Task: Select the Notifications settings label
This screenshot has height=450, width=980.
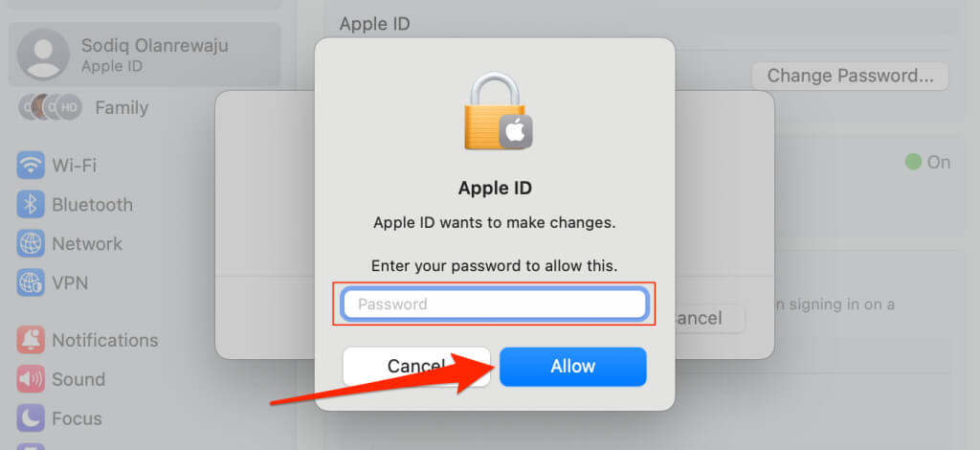Action: [x=105, y=340]
